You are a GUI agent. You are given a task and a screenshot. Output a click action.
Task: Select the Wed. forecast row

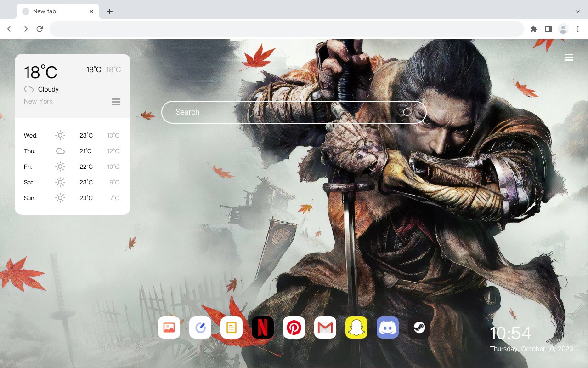click(73, 135)
